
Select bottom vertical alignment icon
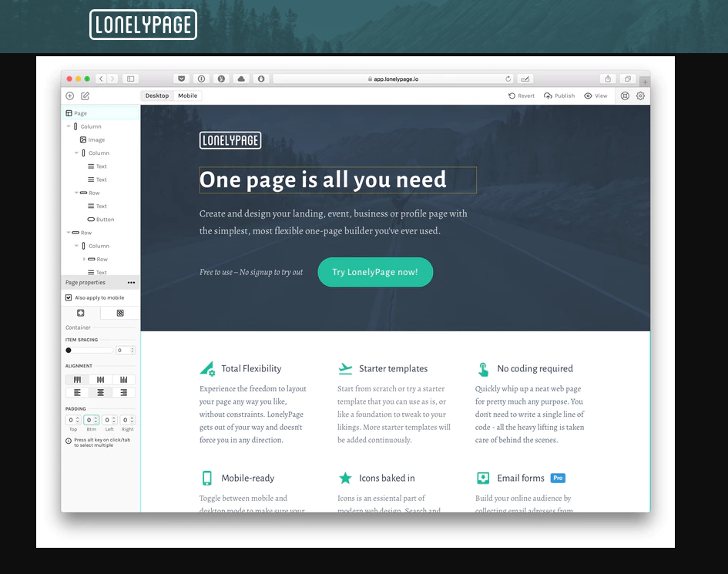123,379
